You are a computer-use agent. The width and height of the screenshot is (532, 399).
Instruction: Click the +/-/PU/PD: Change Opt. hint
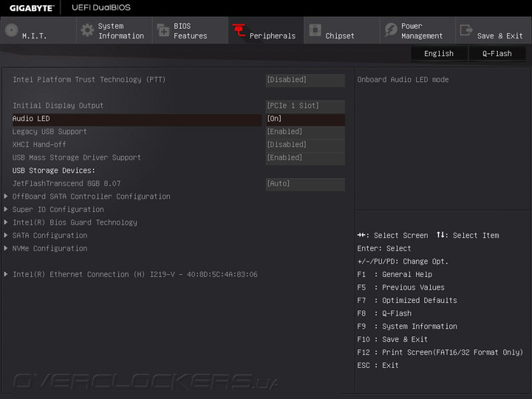point(403,262)
